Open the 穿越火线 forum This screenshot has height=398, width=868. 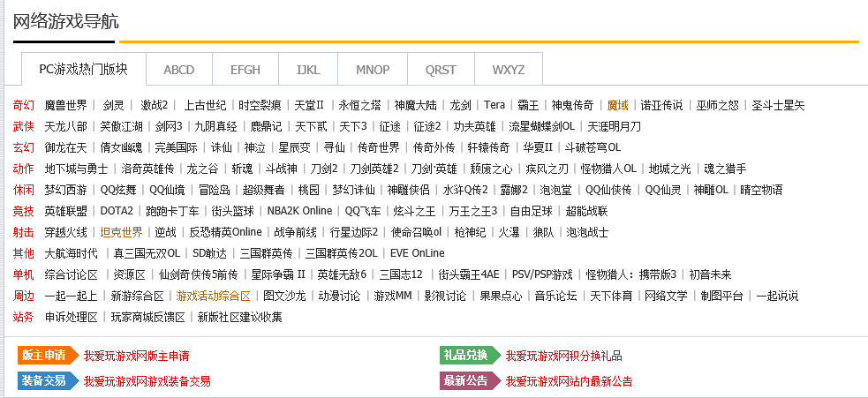point(66,232)
